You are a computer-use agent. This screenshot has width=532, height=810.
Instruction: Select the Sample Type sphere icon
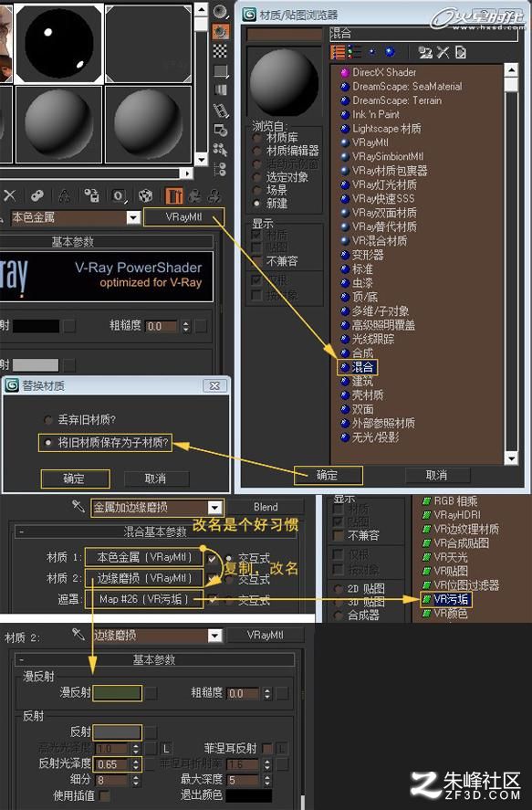[x=221, y=11]
